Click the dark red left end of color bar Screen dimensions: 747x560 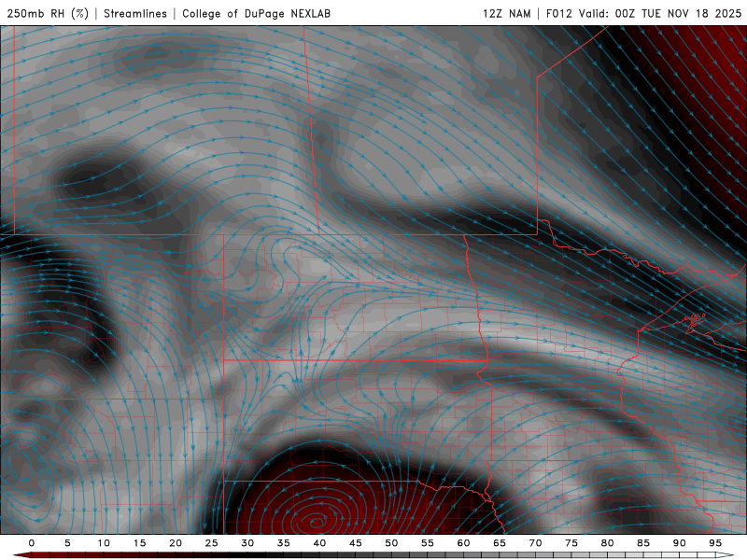21,555
